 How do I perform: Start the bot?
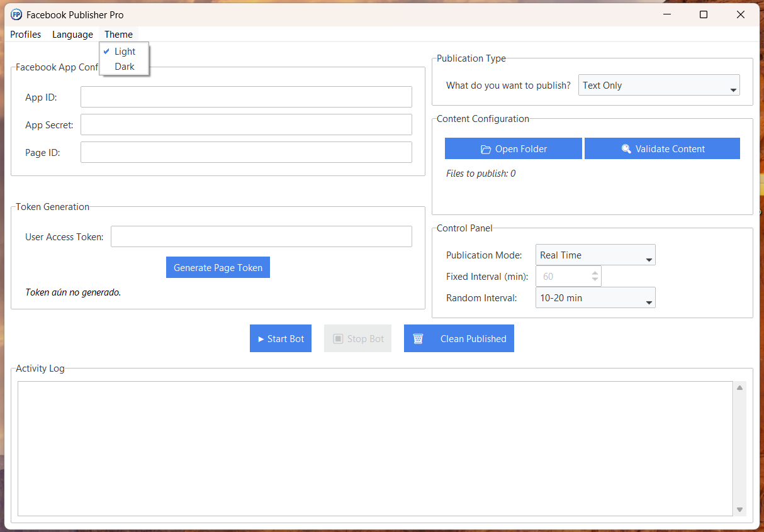point(281,338)
